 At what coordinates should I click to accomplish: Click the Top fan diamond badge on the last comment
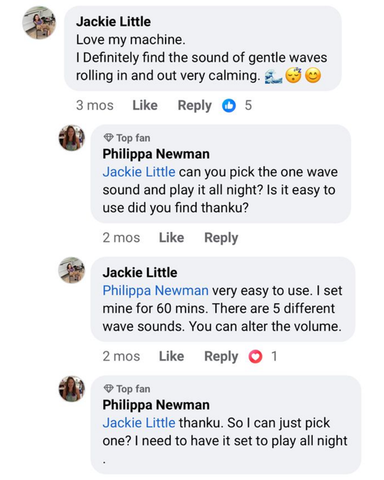click(108, 389)
